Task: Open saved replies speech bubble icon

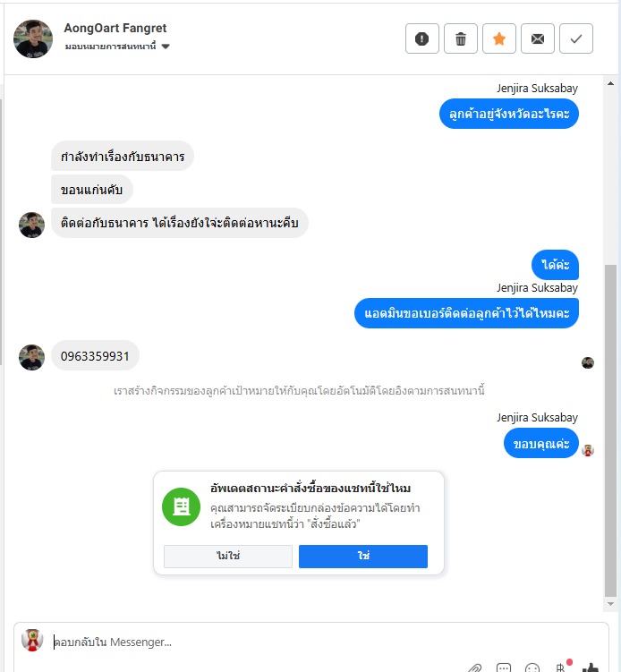Action: [x=503, y=668]
